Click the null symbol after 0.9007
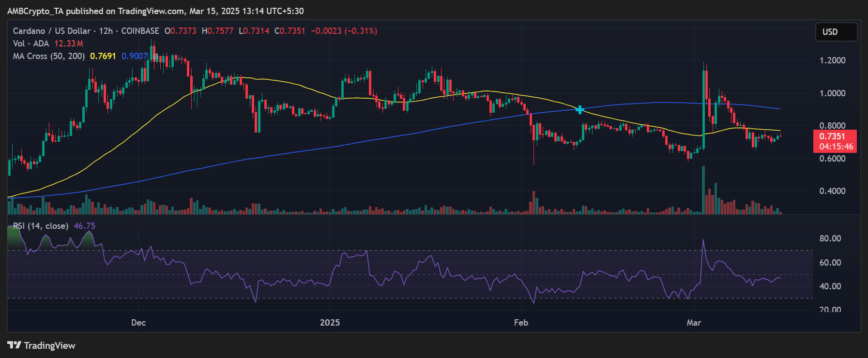Image resolution: width=868 pixels, height=358 pixels. [x=155, y=56]
